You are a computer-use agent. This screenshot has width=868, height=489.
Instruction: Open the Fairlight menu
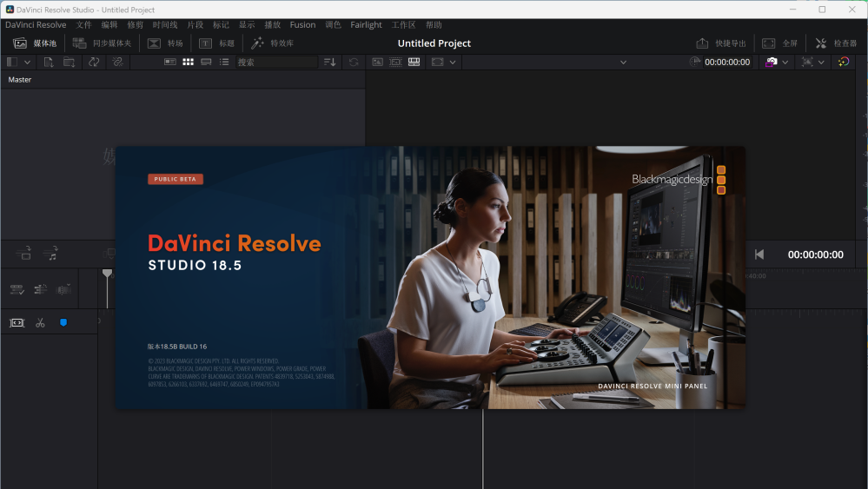pyautogui.click(x=366, y=25)
